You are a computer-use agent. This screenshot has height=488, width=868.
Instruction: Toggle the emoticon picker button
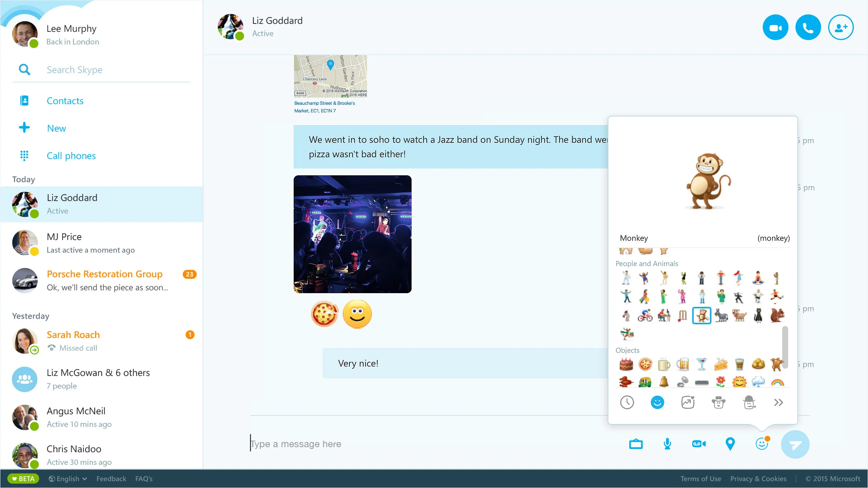point(762,443)
